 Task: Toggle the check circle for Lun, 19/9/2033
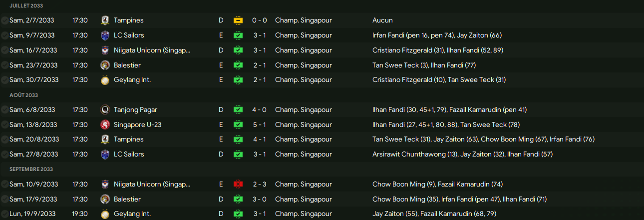[4, 214]
